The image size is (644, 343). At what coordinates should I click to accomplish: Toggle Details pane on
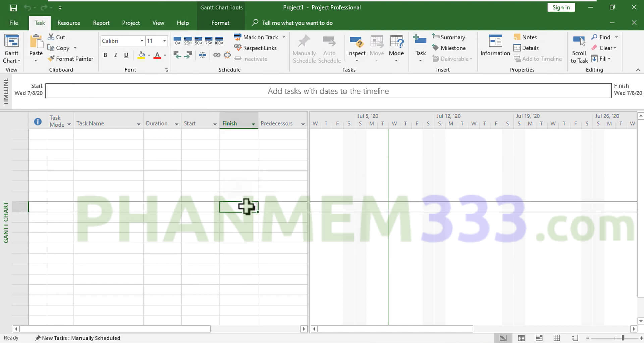pos(526,48)
